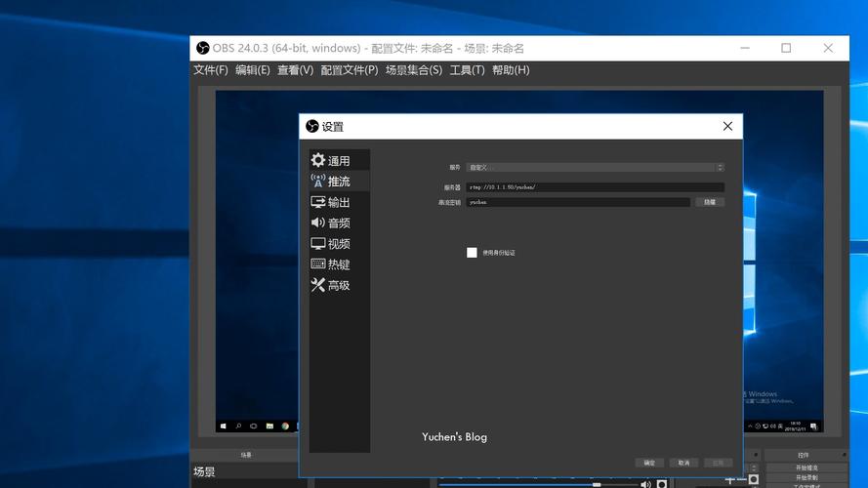Open the 帮助(H) menu
This screenshot has height=488, width=868.
[x=511, y=70]
